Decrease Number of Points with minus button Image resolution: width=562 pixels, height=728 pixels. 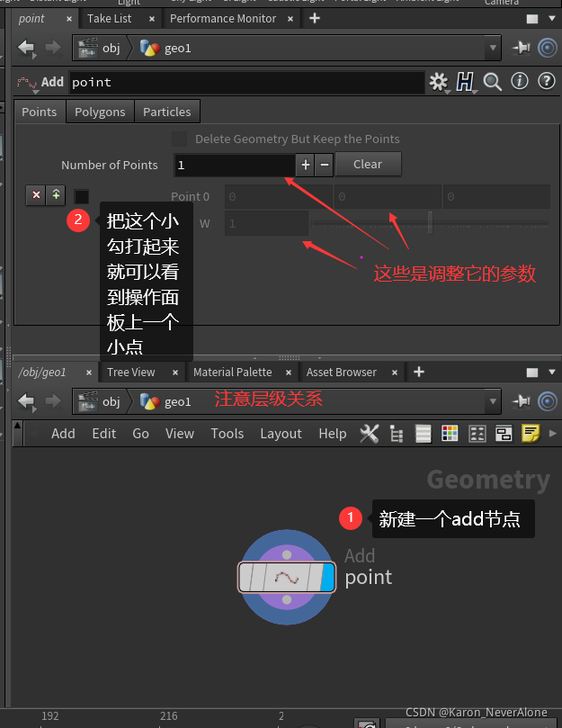[325, 165]
